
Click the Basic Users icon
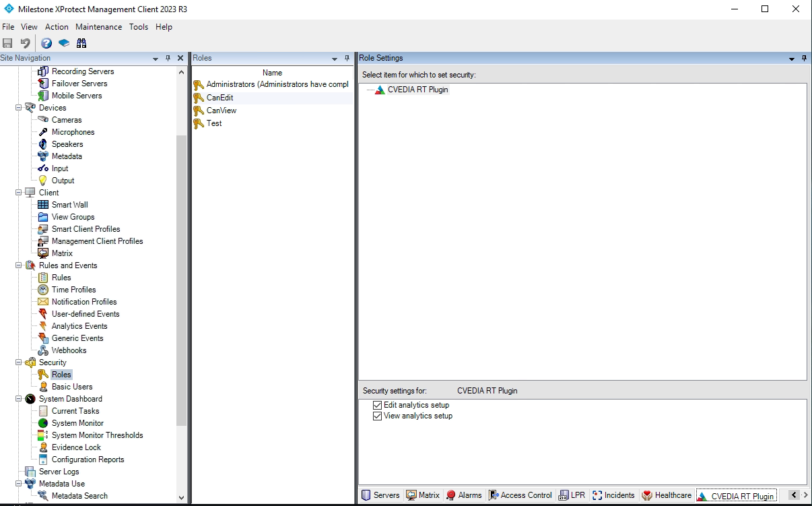pyautogui.click(x=43, y=387)
